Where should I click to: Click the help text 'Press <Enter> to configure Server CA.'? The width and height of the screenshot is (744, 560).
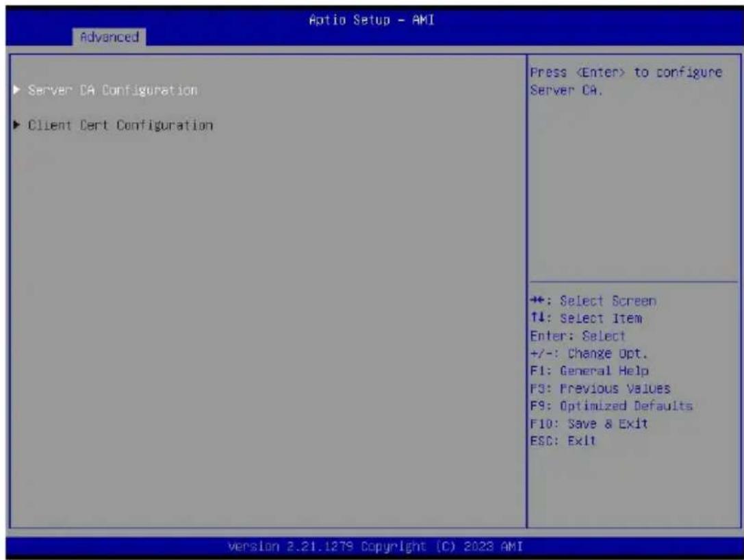[626, 81]
